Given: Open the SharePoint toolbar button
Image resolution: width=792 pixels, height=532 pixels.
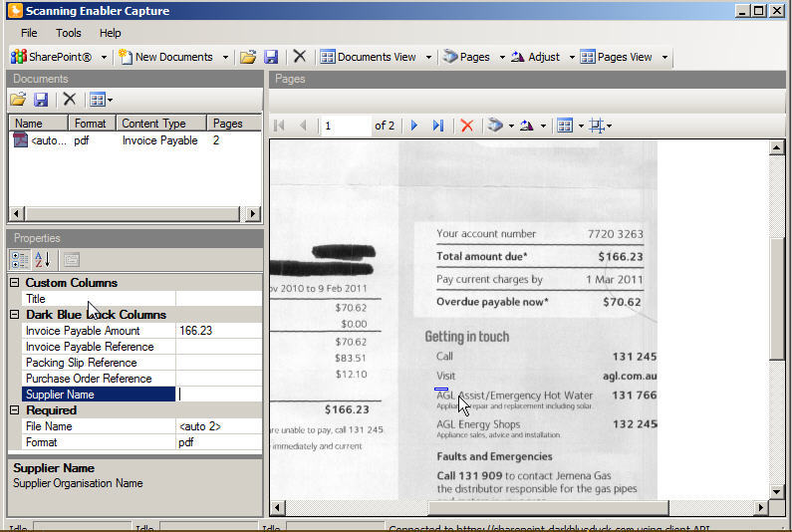Looking at the screenshot, I should [x=51, y=57].
